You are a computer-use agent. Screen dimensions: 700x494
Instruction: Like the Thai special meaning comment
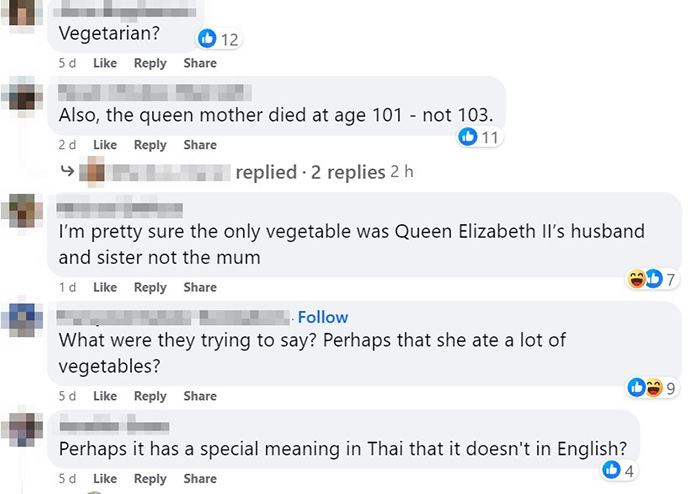pos(105,478)
